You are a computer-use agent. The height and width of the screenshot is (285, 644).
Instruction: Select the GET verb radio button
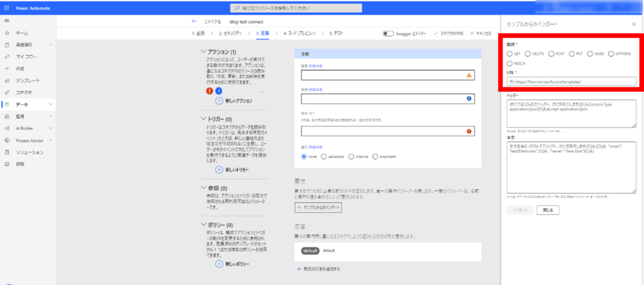pyautogui.click(x=509, y=54)
